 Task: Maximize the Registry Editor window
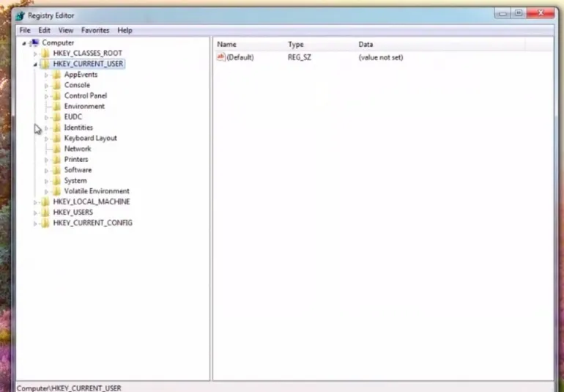[519, 14]
